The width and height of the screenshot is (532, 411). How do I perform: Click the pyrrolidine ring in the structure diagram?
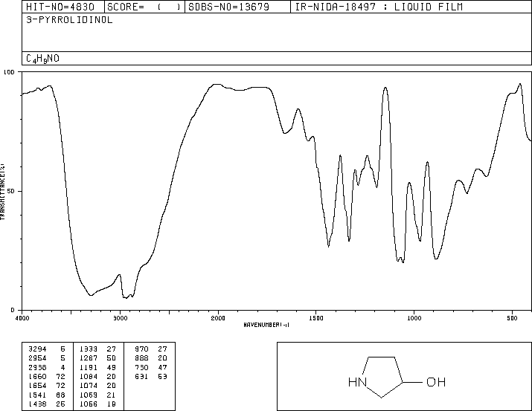tap(382, 377)
